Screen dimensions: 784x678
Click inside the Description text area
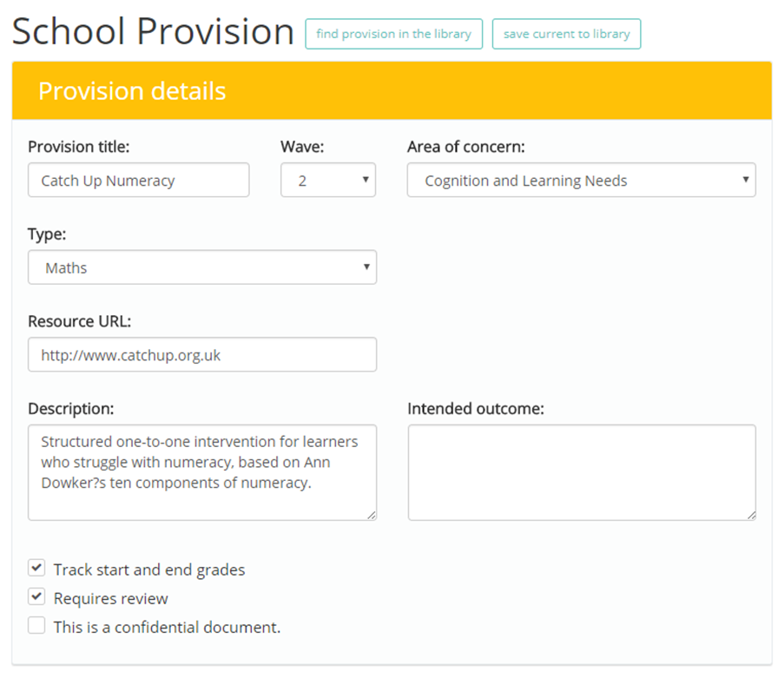pos(202,471)
